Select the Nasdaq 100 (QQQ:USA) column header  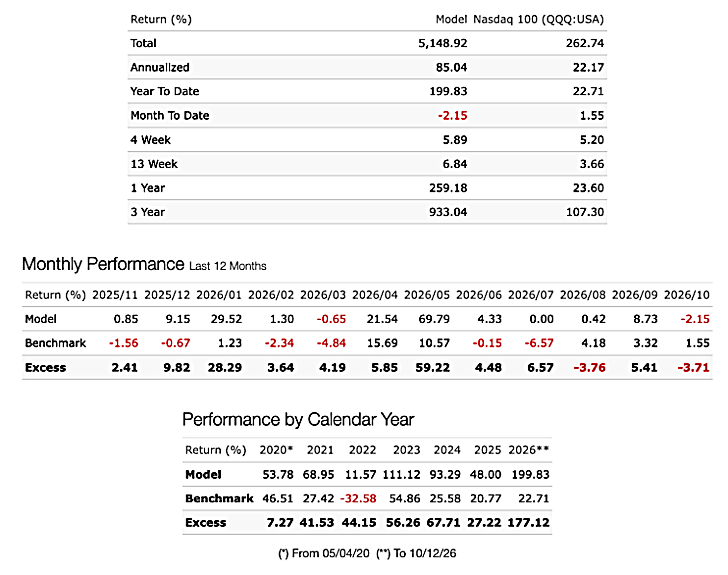(538, 19)
